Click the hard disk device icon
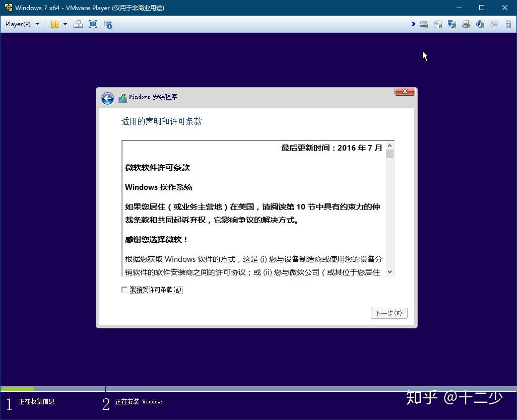 click(x=424, y=24)
